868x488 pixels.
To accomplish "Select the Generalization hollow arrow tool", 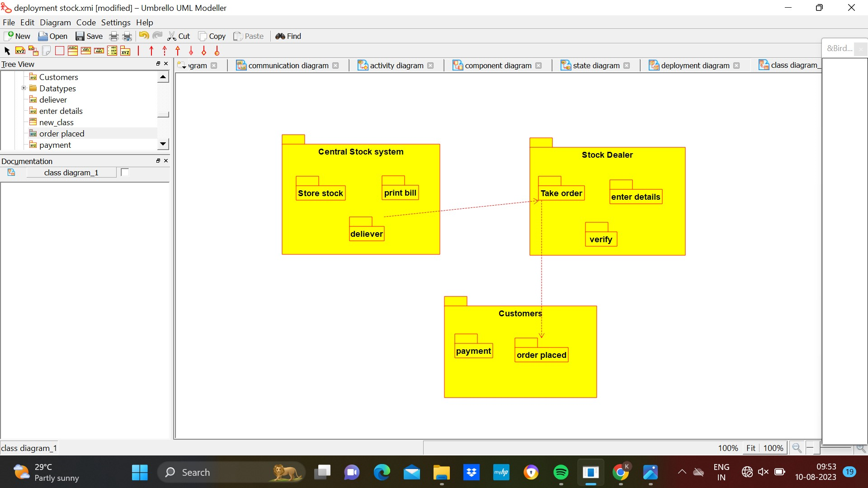I will 178,51.
